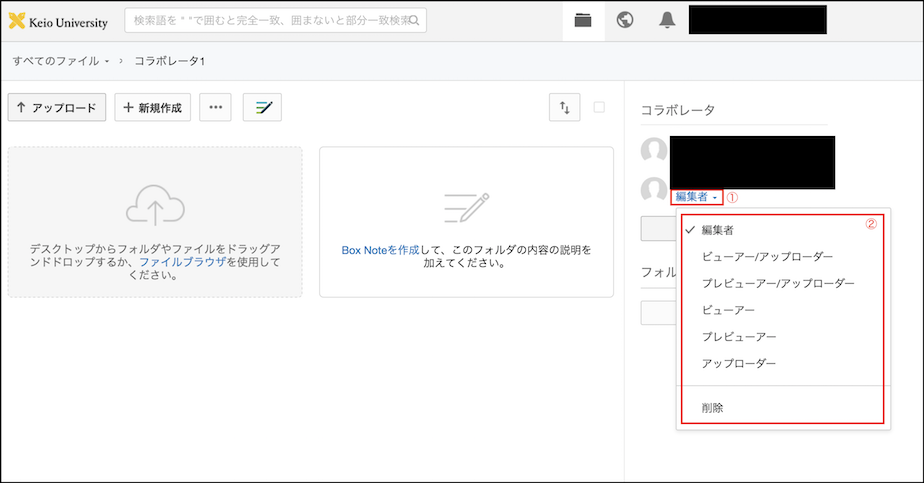Viewport: 924px width, 483px height.
Task: Click 削除 to remove collaborator
Action: [713, 408]
